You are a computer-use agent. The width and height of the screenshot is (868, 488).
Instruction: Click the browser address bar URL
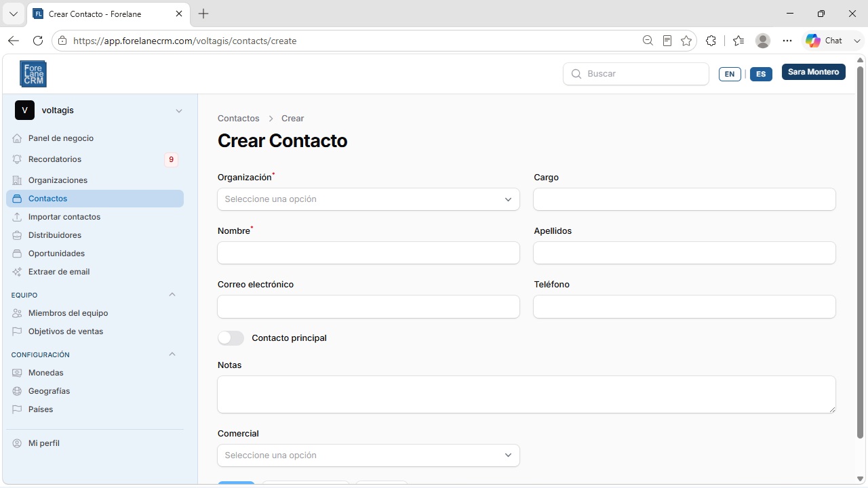184,41
